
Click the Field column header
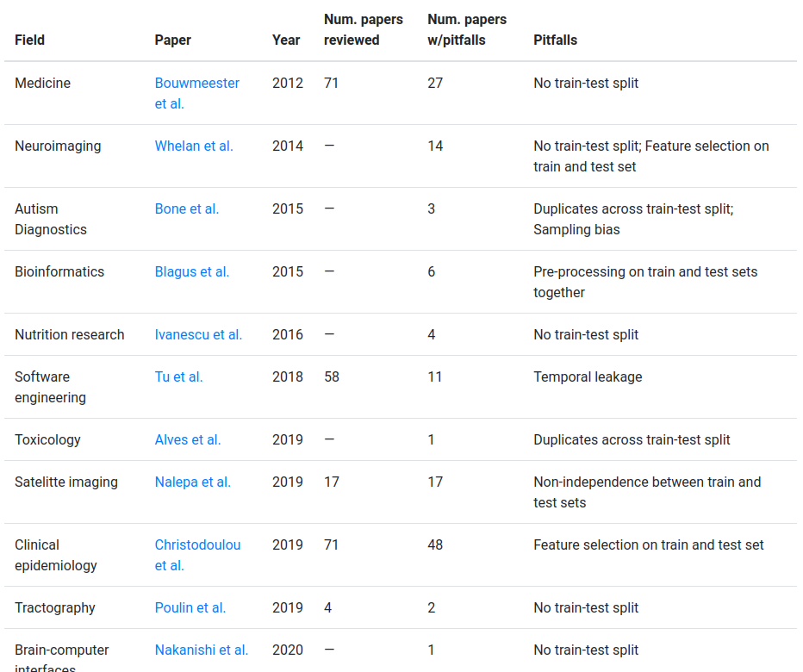[30, 40]
